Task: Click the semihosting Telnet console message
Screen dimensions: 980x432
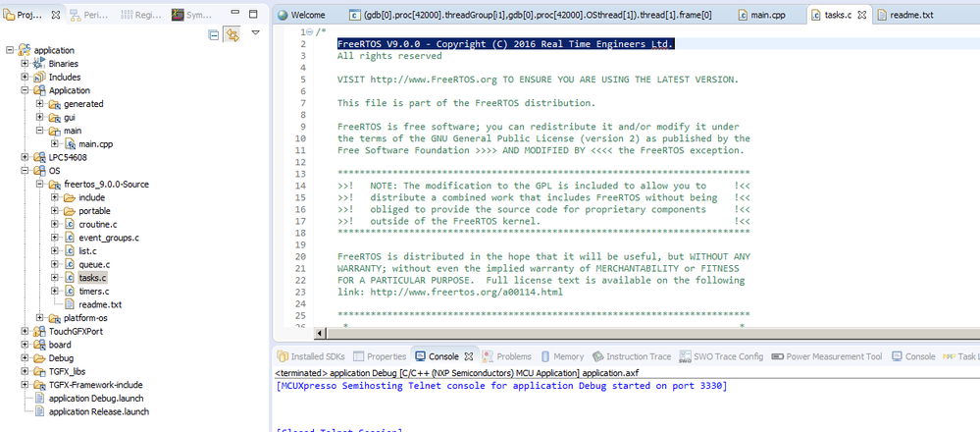Action: click(501, 386)
